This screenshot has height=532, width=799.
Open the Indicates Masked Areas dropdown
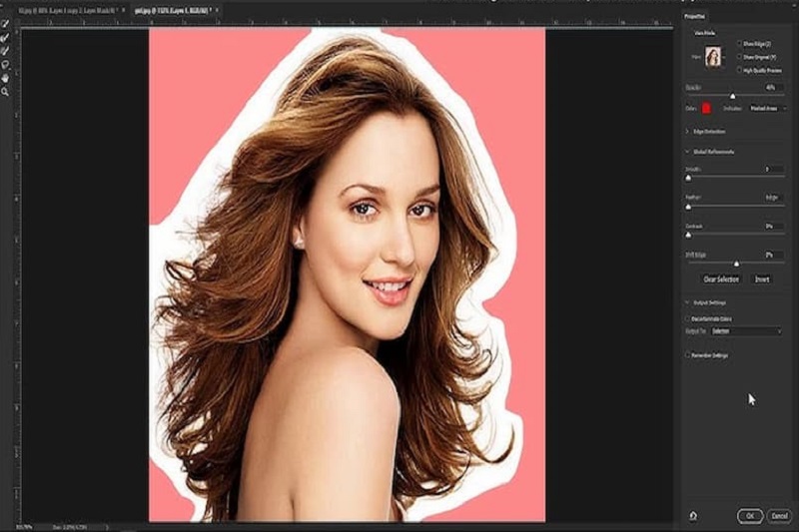click(767, 109)
